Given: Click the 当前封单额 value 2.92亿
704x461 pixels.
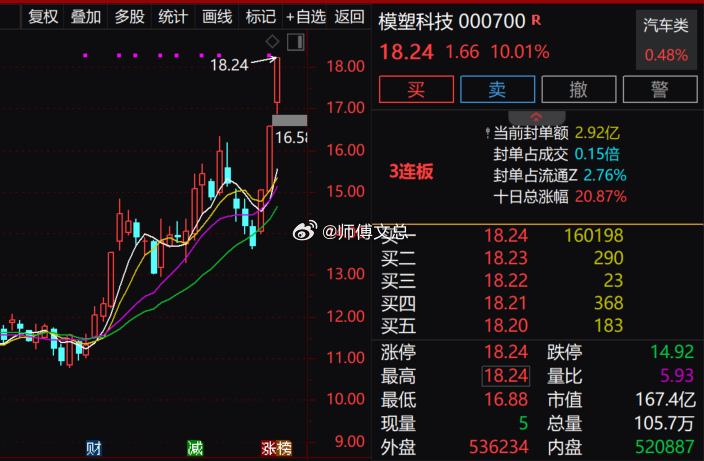Looking at the screenshot, I should pos(597,133).
